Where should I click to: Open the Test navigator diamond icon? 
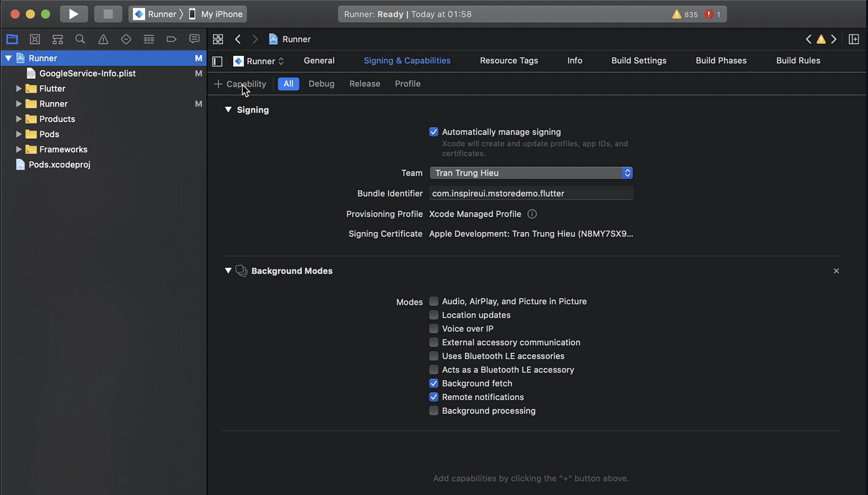126,39
